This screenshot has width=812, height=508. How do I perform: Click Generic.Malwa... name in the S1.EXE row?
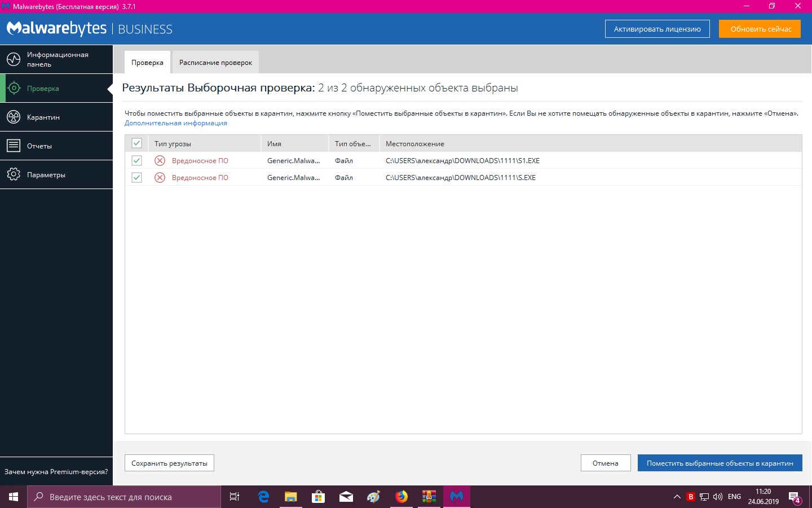pos(294,160)
